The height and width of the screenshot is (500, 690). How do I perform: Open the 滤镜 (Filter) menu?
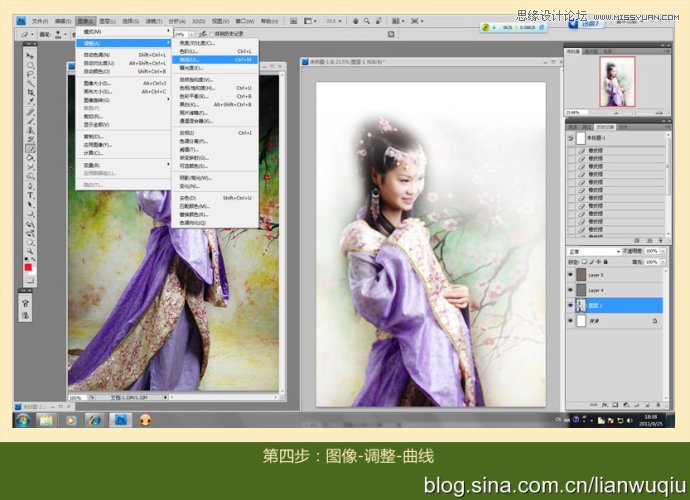click(x=152, y=20)
